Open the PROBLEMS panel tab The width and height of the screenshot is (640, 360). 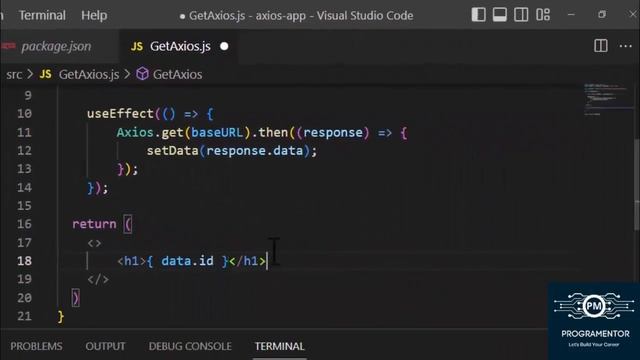36,346
